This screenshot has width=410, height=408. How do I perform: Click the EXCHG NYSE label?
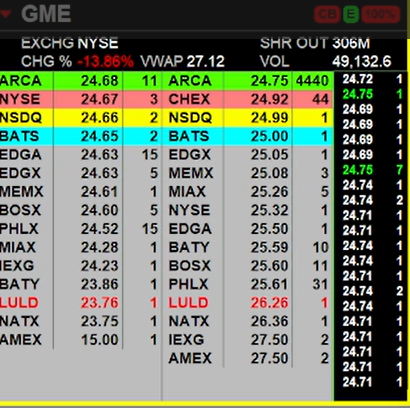click(70, 43)
